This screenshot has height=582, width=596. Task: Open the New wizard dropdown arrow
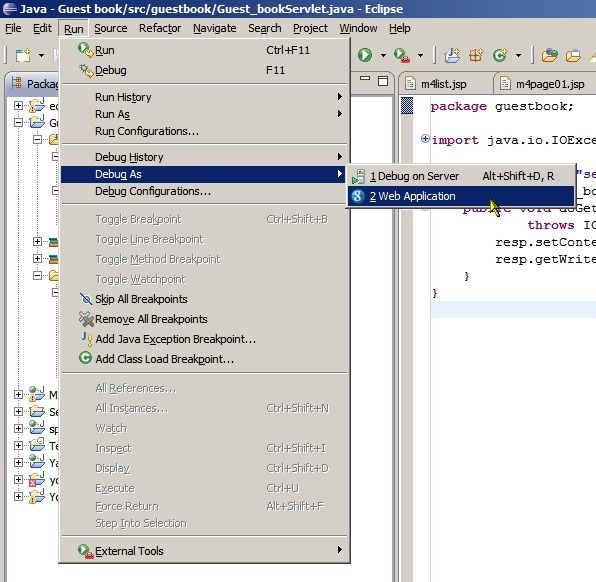click(x=41, y=56)
